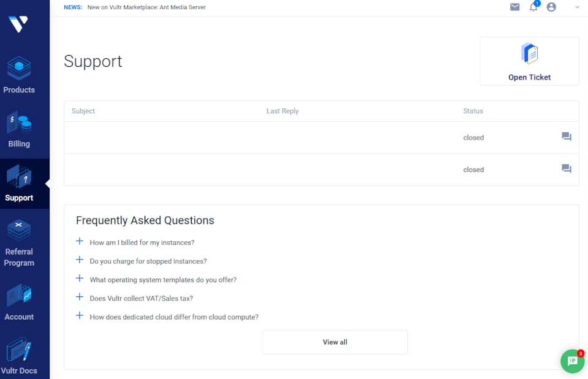Click the View all FAQ button
Viewport: 588px width, 379px height.
[x=335, y=342]
